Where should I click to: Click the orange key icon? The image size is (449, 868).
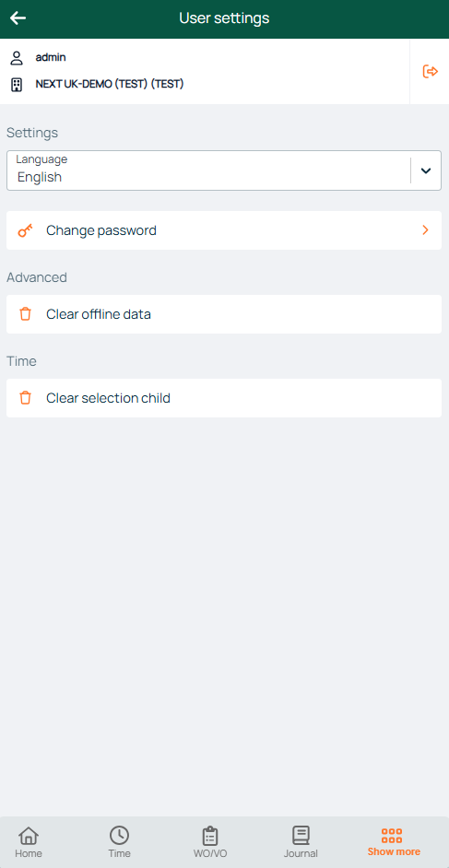[25, 230]
